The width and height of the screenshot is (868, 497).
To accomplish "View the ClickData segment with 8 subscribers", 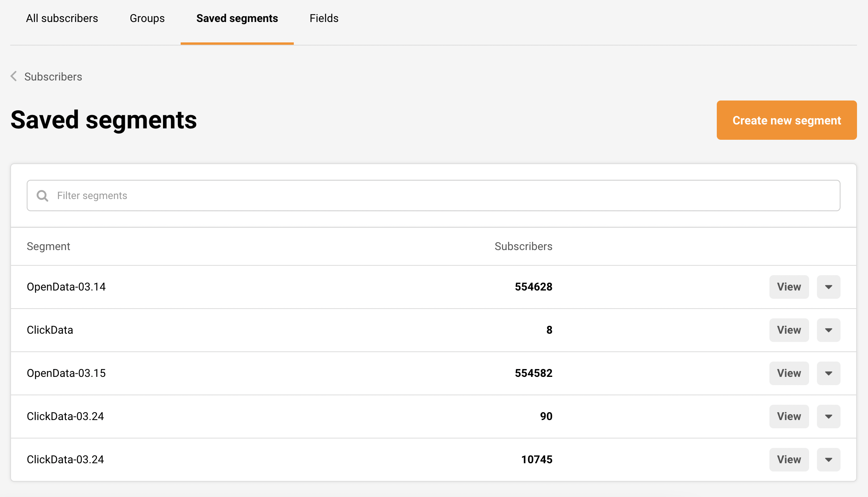I will tap(789, 330).
